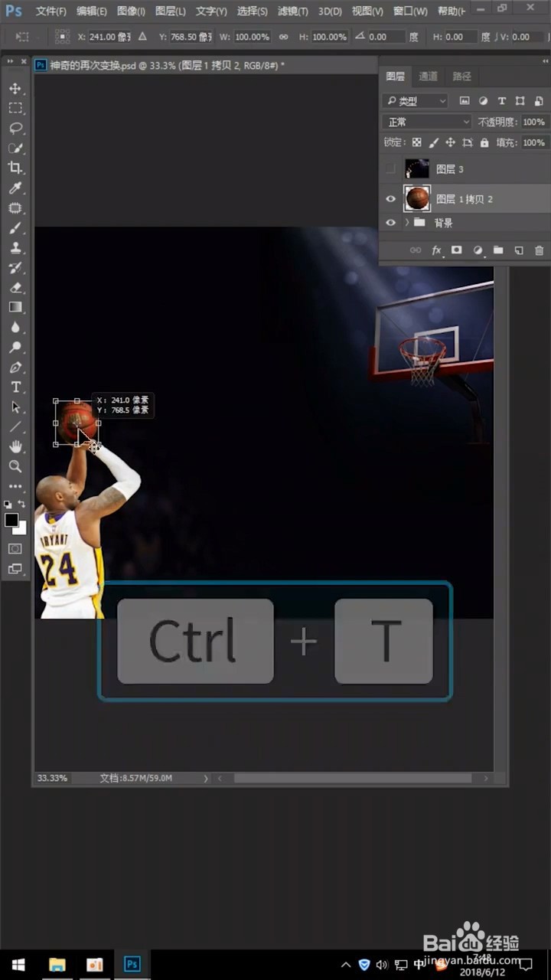The height and width of the screenshot is (980, 551).
Task: Toggle Quick Mask mode
Action: 15,548
